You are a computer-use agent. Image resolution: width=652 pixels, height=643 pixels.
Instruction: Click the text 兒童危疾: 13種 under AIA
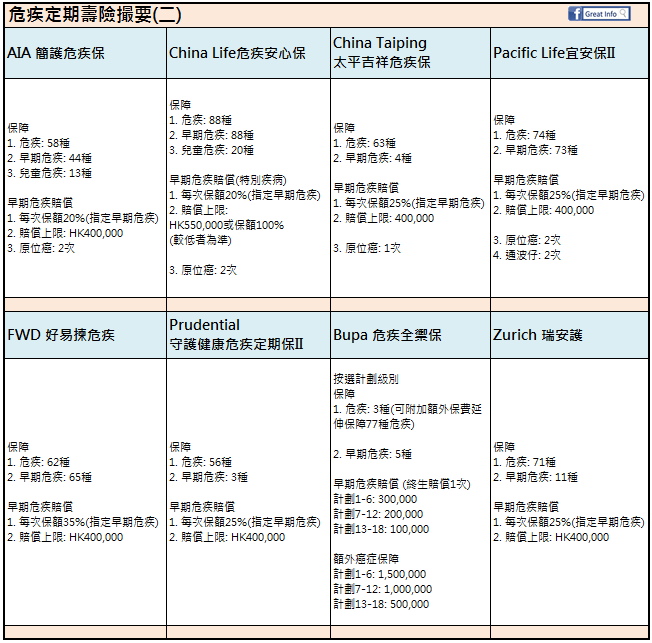click(x=49, y=173)
